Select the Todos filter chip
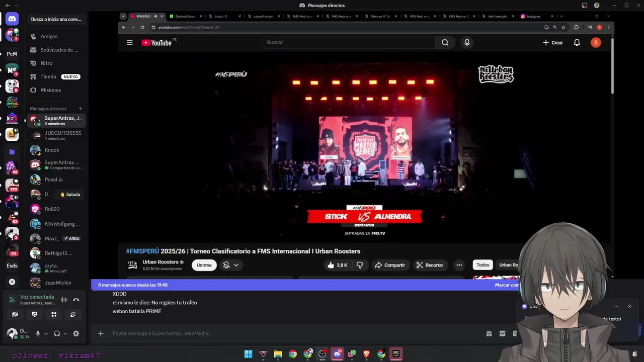The height and width of the screenshot is (362, 644). click(482, 265)
